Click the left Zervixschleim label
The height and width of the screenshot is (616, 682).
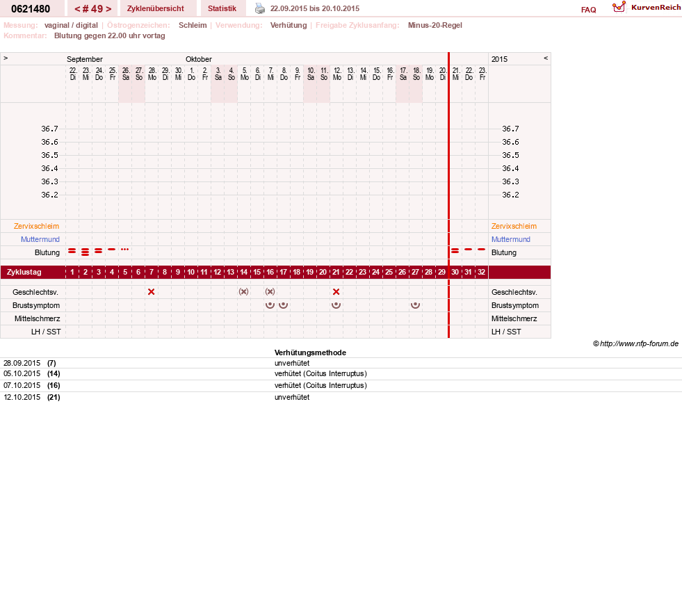pyautogui.click(x=37, y=226)
